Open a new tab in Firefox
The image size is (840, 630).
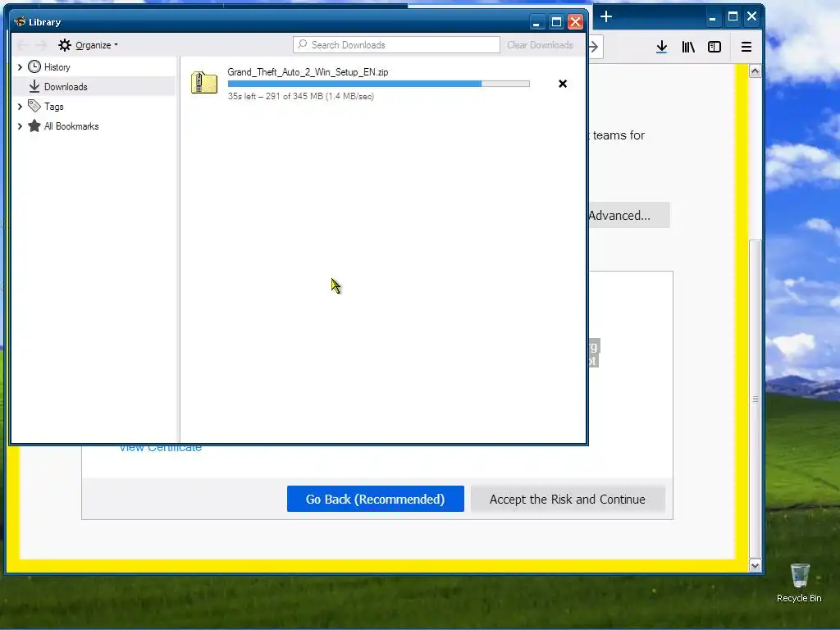(606, 16)
